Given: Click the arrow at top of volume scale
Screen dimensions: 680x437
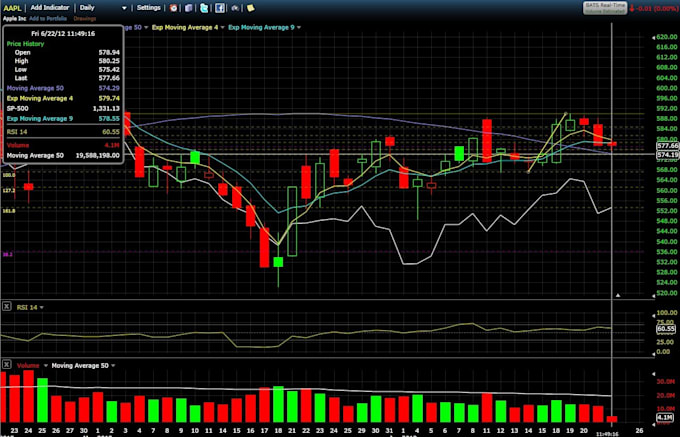Looking at the screenshot, I should pyautogui.click(x=654, y=373).
